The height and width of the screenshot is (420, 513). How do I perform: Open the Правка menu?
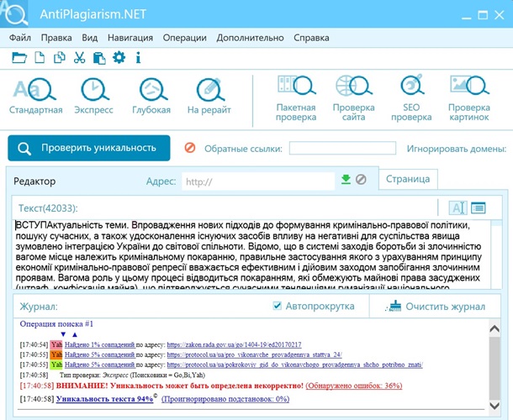click(x=56, y=38)
